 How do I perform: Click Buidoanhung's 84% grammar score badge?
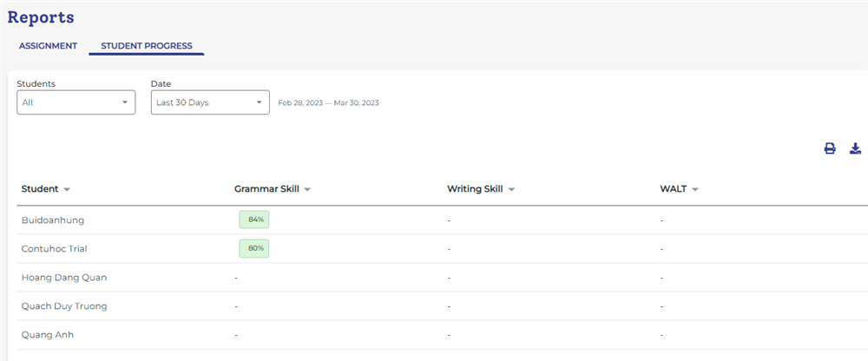[255, 220]
